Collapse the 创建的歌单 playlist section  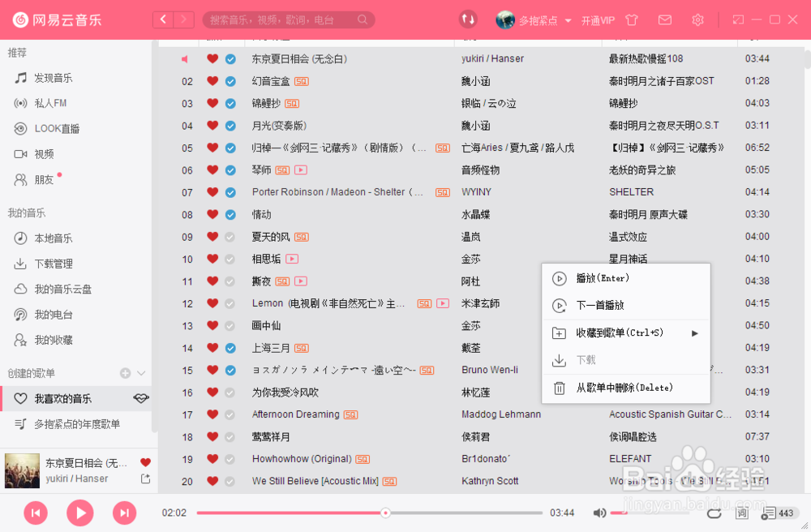coord(141,373)
